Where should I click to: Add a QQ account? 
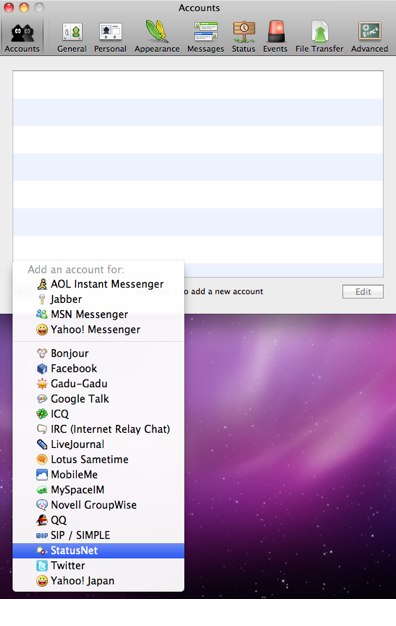pyautogui.click(x=98, y=520)
